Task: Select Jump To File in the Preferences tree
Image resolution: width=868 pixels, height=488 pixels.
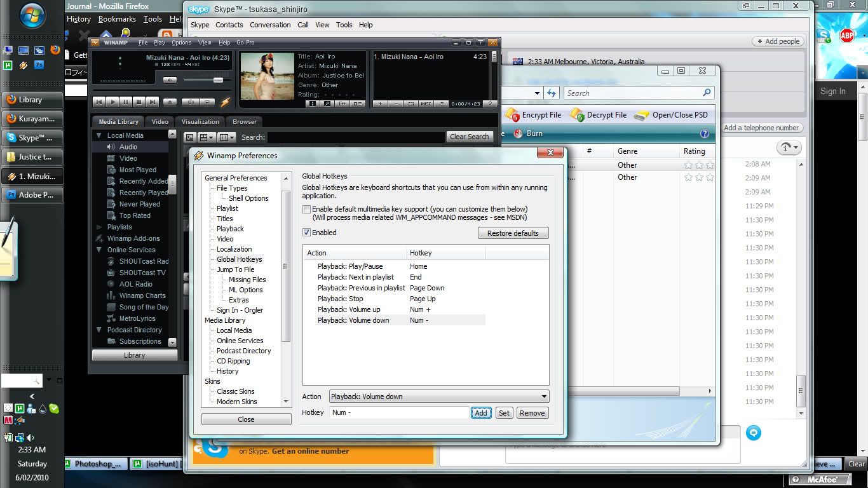Action: pos(235,269)
